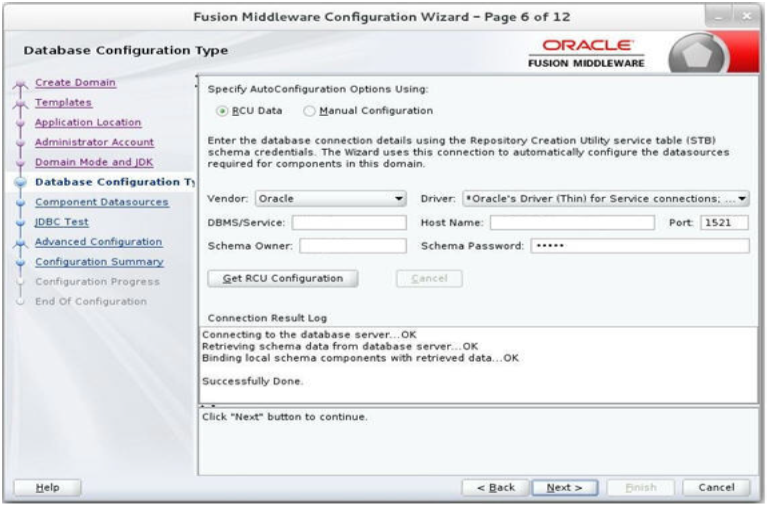Screen dimensions: 769x505
Task: Click the Templates step node icon
Action: 20,104
